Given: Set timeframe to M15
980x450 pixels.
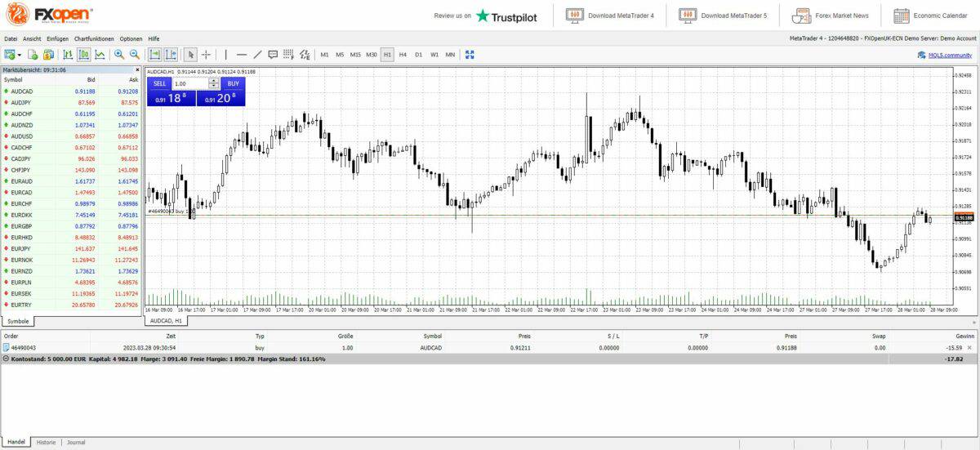Looking at the screenshot, I should [355, 55].
